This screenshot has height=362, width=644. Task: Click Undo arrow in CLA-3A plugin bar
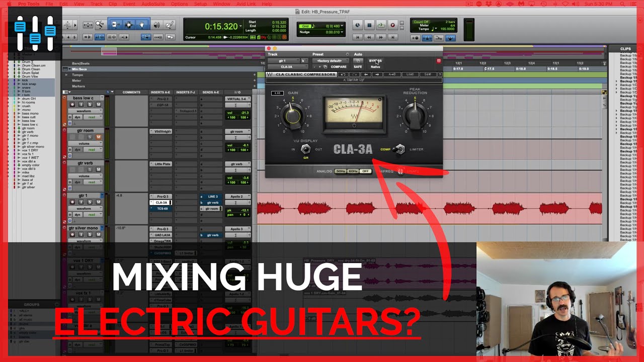point(343,74)
